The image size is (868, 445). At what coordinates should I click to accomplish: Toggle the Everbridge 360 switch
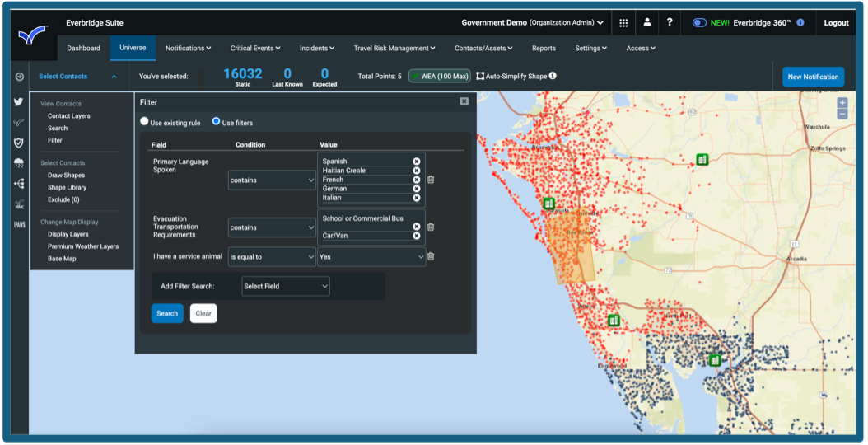[x=699, y=23]
